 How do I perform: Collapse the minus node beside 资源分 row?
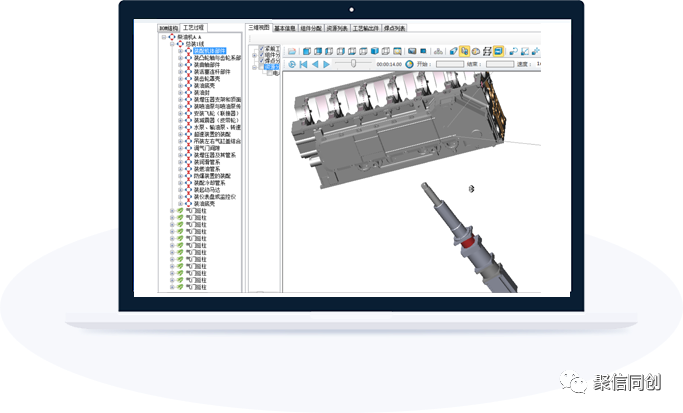tap(254, 67)
